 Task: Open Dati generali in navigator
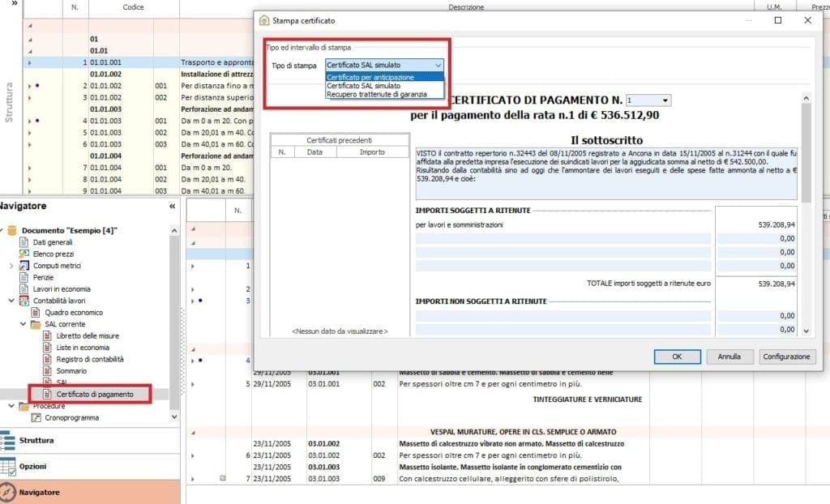53,242
